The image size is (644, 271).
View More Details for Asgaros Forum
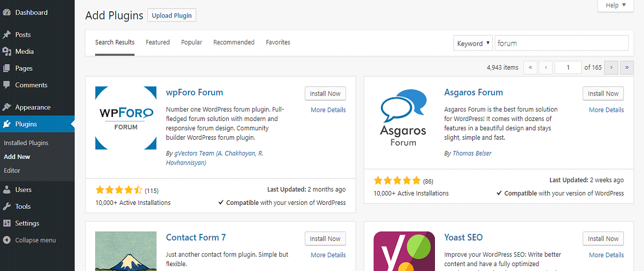point(607,110)
